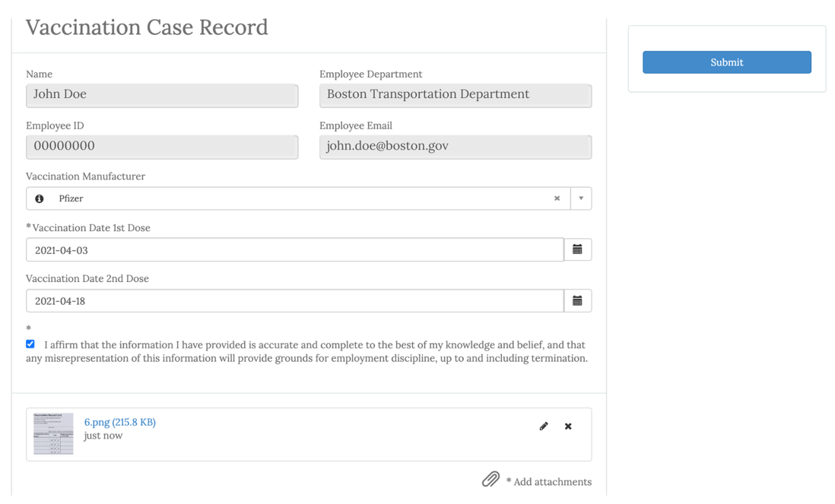Click the paperclip attachment icon
Image resolution: width=835 pixels, height=504 pixels.
(491, 479)
